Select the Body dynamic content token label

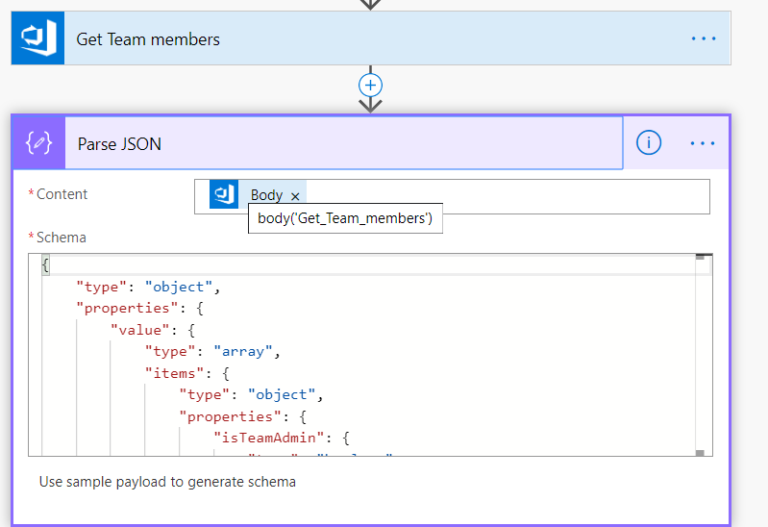[266, 195]
